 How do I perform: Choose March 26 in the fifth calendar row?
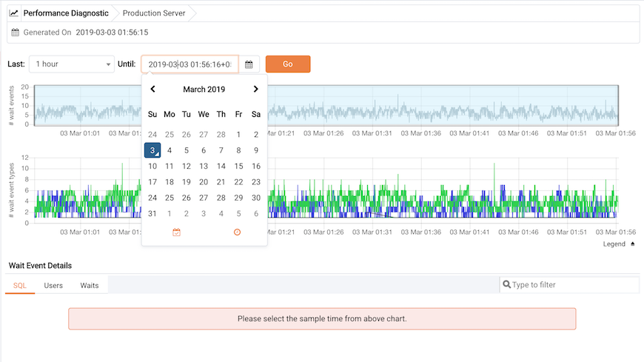(x=186, y=198)
